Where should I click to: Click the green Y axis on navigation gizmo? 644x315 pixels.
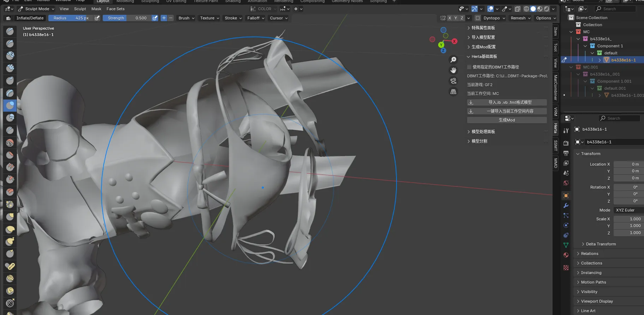tap(441, 45)
